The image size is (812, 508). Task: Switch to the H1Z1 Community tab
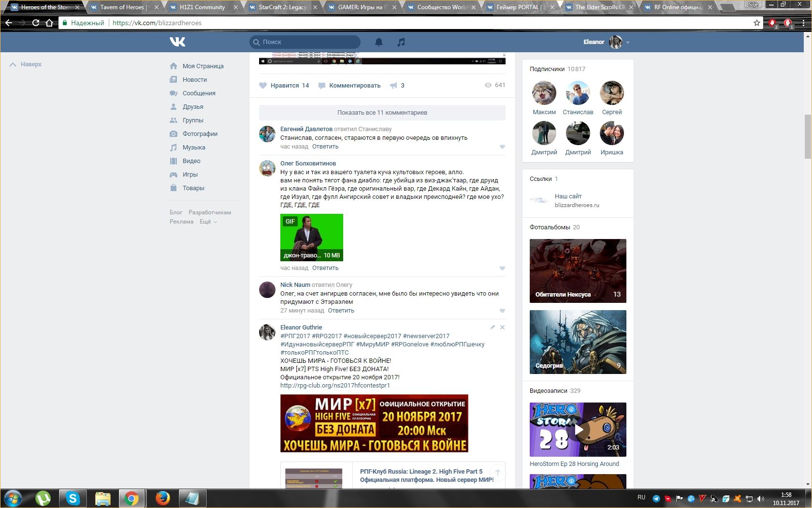[202, 7]
